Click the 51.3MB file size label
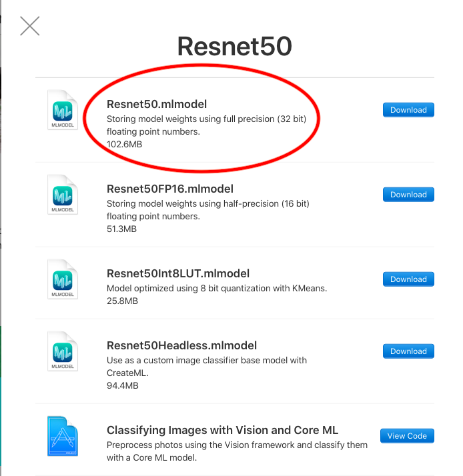 pos(121,229)
